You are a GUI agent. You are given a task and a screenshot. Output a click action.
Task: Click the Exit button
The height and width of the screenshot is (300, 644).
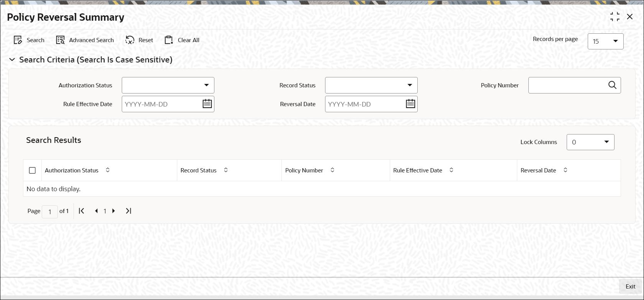click(630, 287)
